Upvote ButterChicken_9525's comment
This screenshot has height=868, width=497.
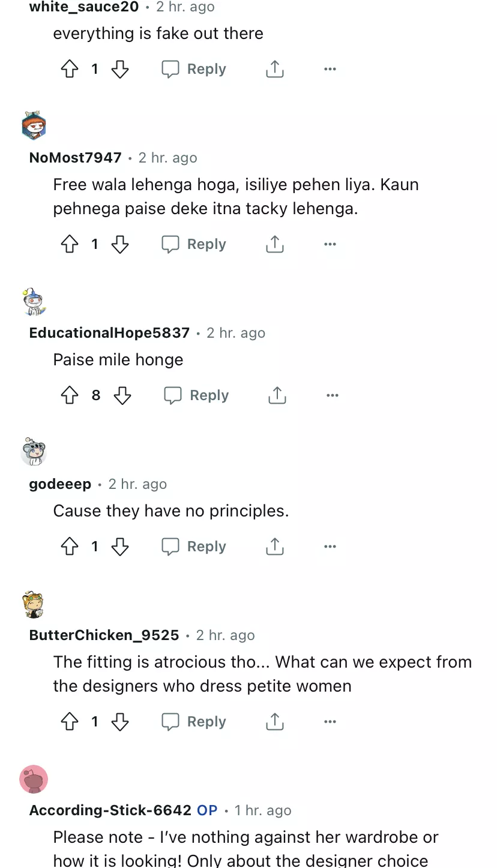coord(70,722)
